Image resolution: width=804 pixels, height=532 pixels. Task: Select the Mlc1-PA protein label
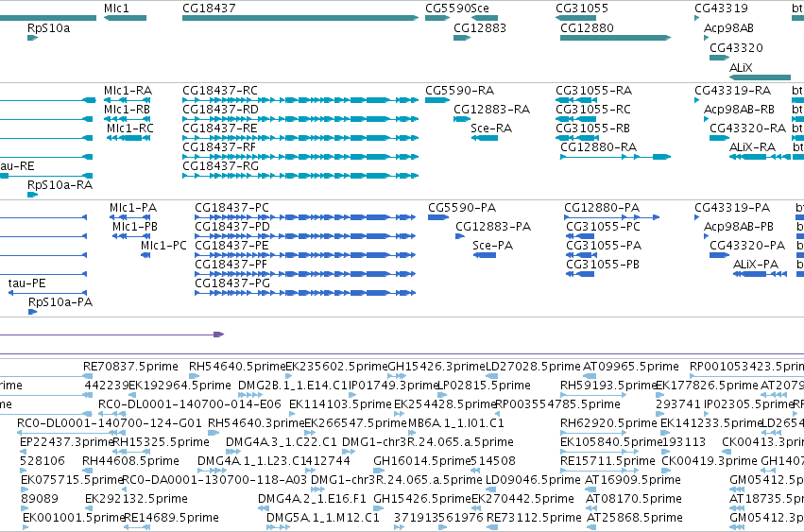[x=133, y=208]
